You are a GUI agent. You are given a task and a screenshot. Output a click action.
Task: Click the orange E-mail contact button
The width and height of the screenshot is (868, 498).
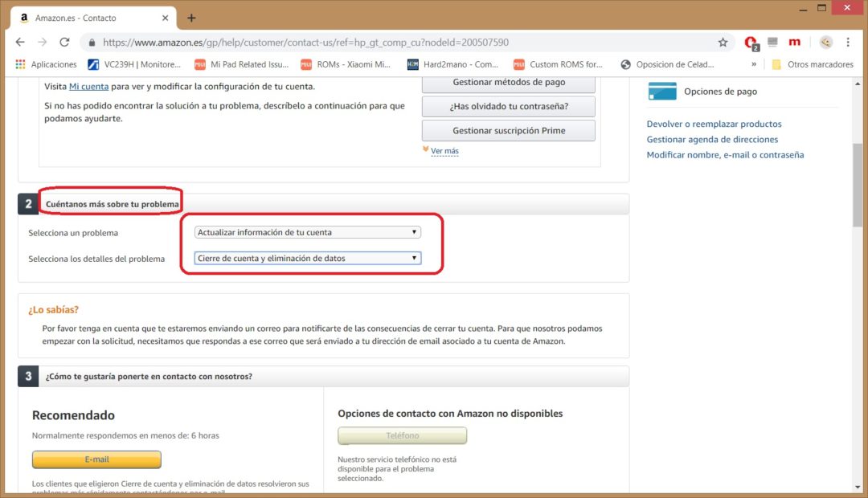(96, 459)
